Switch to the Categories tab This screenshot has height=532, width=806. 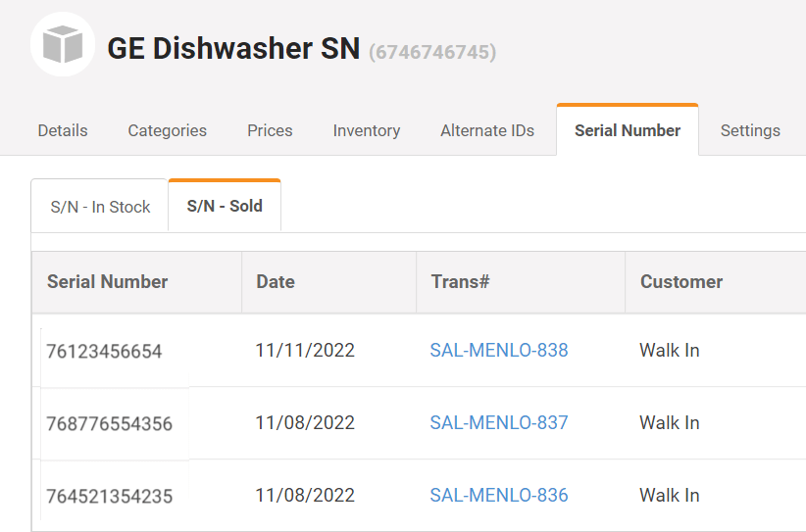[x=167, y=130]
